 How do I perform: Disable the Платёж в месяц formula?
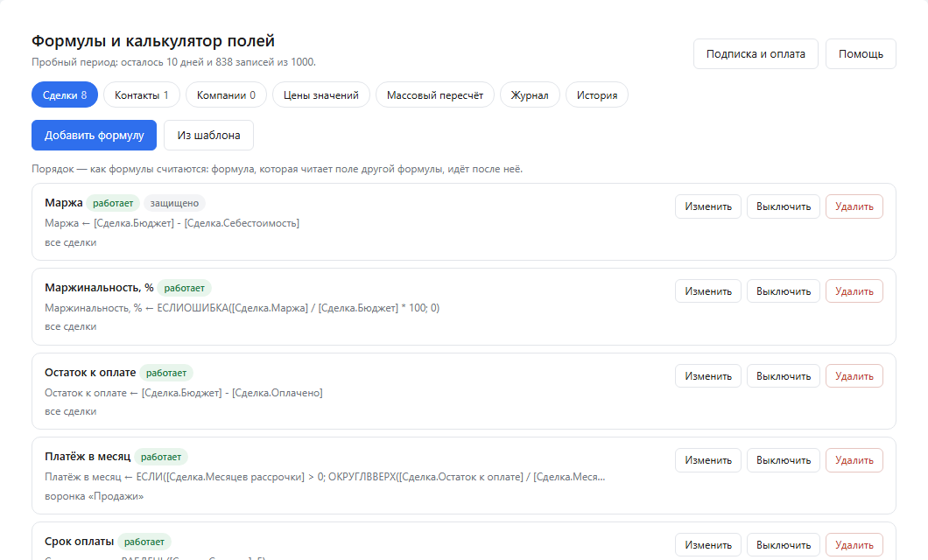coord(784,460)
